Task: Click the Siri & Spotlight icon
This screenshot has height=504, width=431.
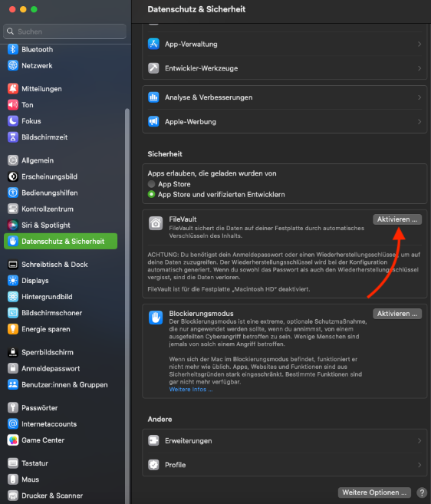Action: tap(13, 225)
